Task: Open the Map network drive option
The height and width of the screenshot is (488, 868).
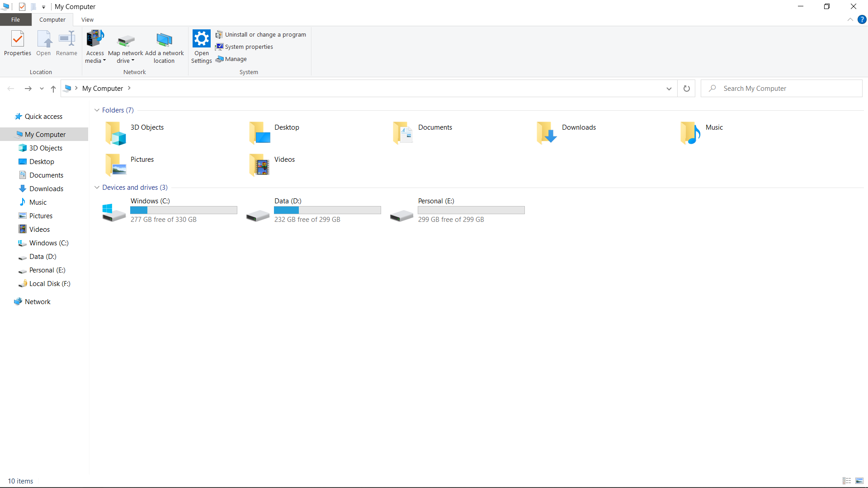Action: (126, 47)
